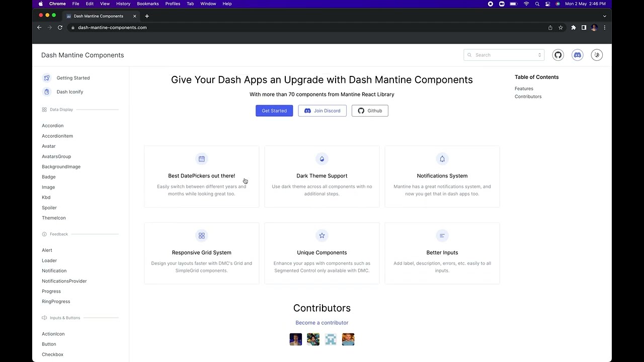Open the ActionIcon docs page
644x362 pixels.
coord(53,334)
